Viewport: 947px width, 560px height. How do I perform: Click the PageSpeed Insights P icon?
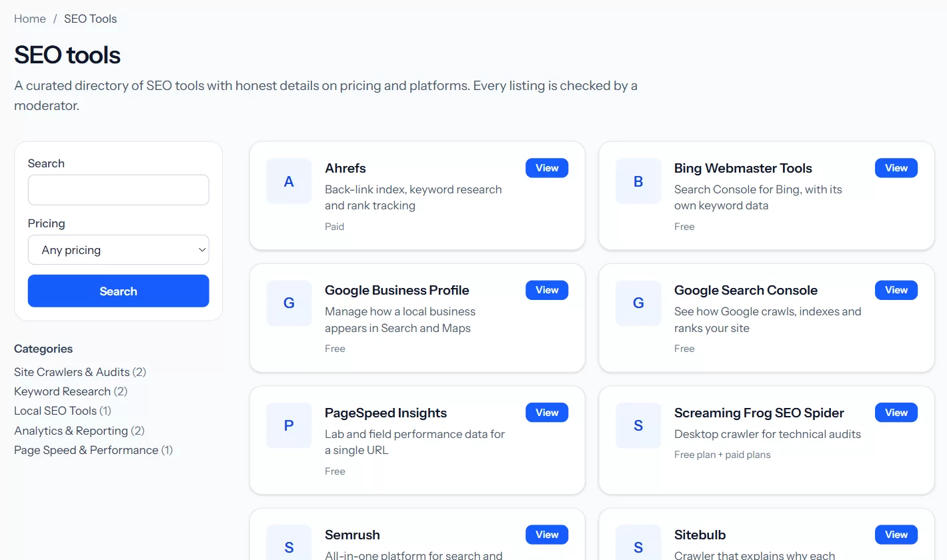pyautogui.click(x=289, y=425)
